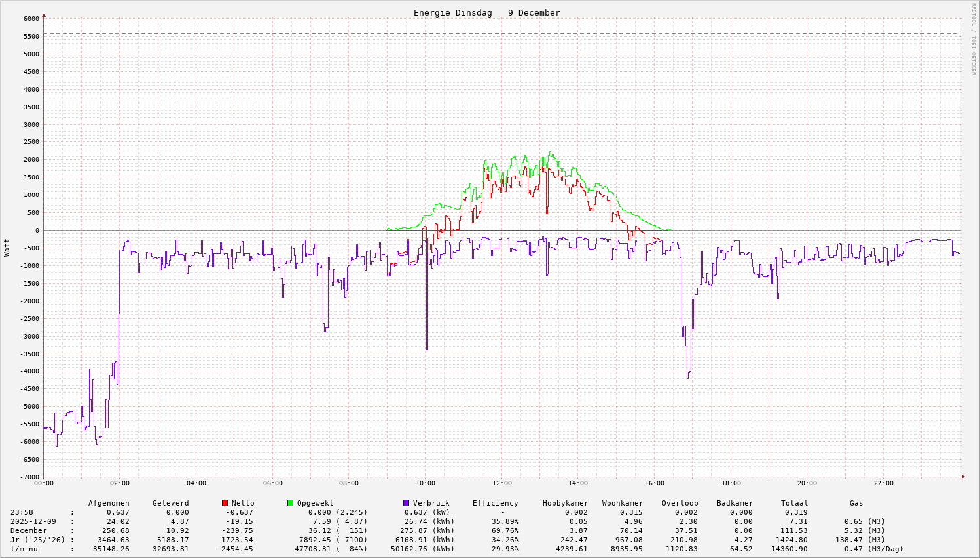Screen dimensions: 980x558
Task: Select the Afgenomen column header
Action: [x=109, y=503]
